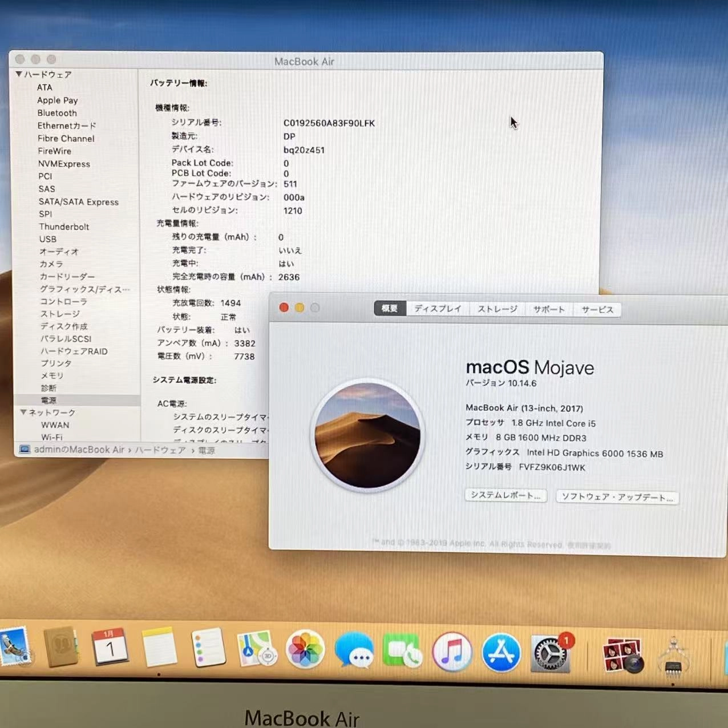728x728 pixels.
Task: Select ストレージ in the hardware sidebar
Action: pyautogui.click(x=60, y=314)
